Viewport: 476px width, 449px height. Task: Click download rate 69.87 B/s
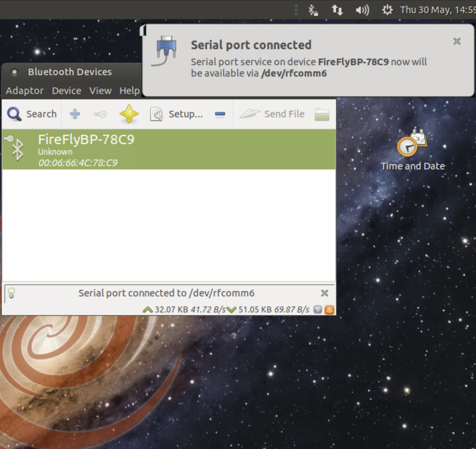(292, 310)
